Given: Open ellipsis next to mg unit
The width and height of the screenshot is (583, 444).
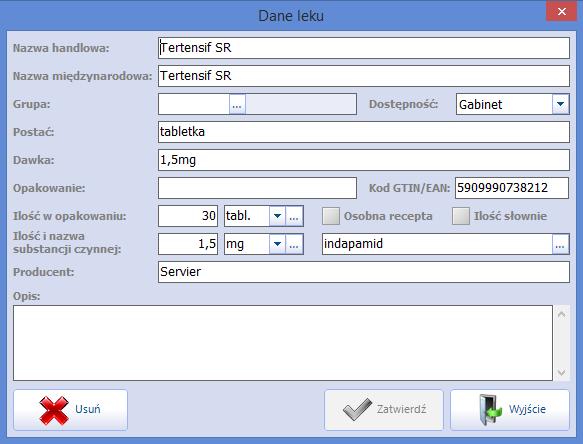Looking at the screenshot, I should pos(294,244).
